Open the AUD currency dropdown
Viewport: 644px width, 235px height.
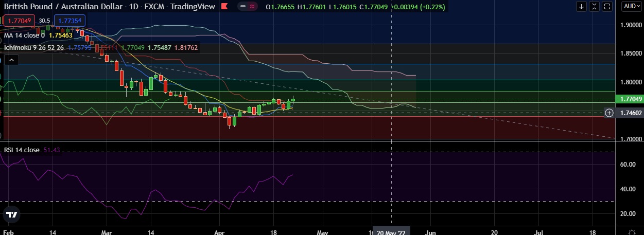click(x=631, y=7)
